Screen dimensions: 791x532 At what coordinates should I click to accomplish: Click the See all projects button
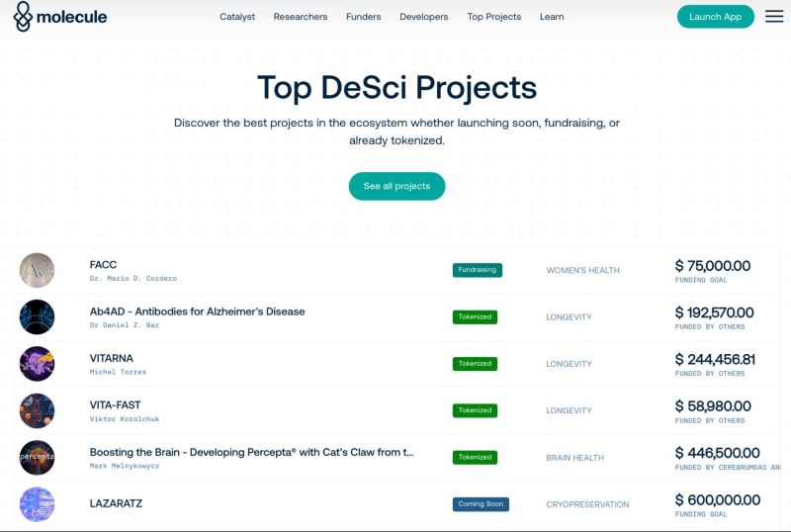pyautogui.click(x=396, y=186)
